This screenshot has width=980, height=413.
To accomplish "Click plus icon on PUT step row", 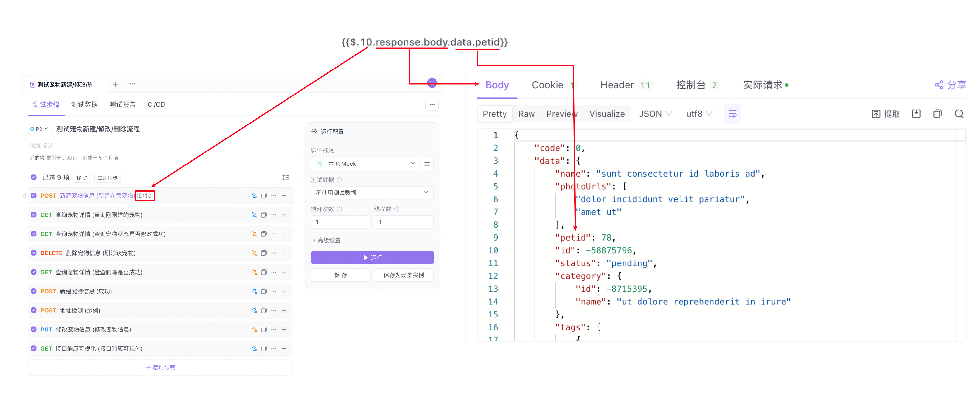I will [x=284, y=330].
